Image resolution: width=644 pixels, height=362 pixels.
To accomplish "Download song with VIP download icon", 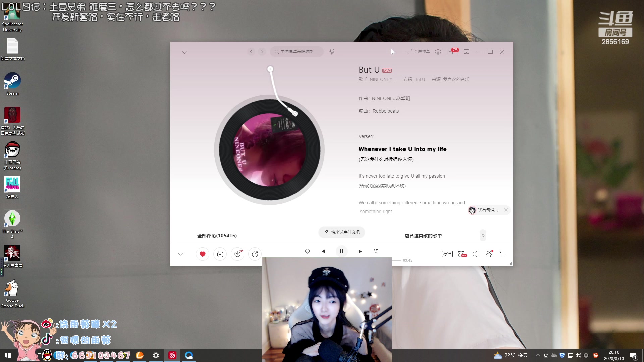I will coord(237,254).
